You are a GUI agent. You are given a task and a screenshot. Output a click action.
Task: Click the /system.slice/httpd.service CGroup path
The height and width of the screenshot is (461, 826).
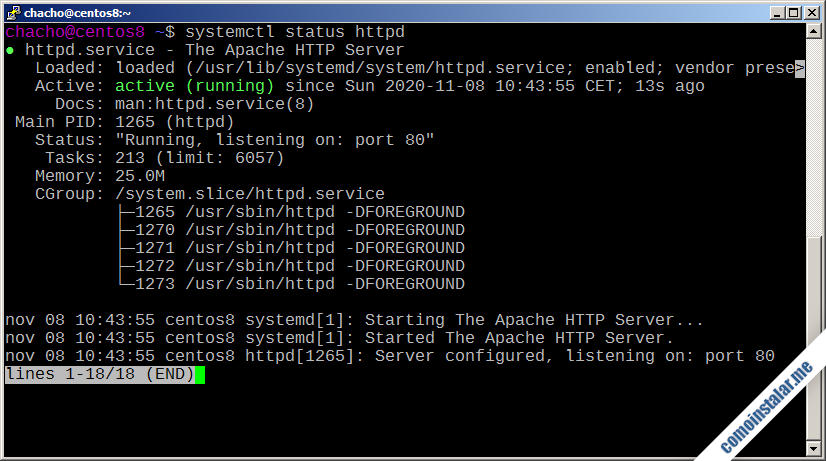coord(249,194)
